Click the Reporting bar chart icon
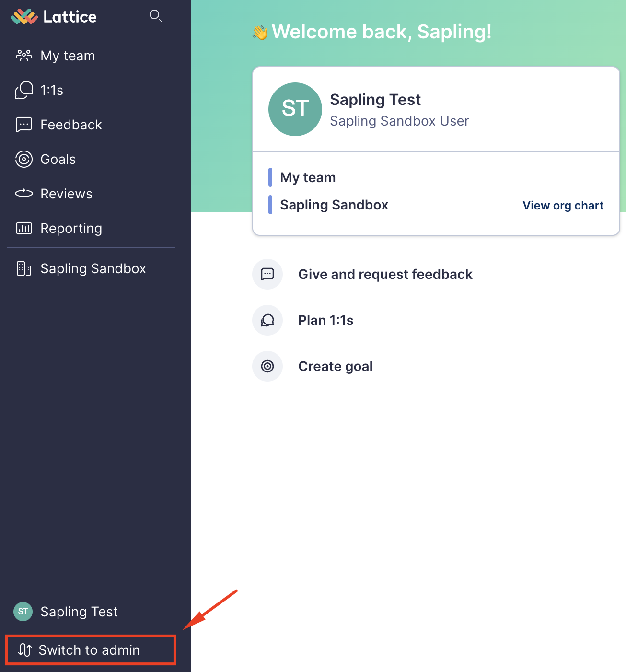This screenshot has height=672, width=626. (x=23, y=228)
